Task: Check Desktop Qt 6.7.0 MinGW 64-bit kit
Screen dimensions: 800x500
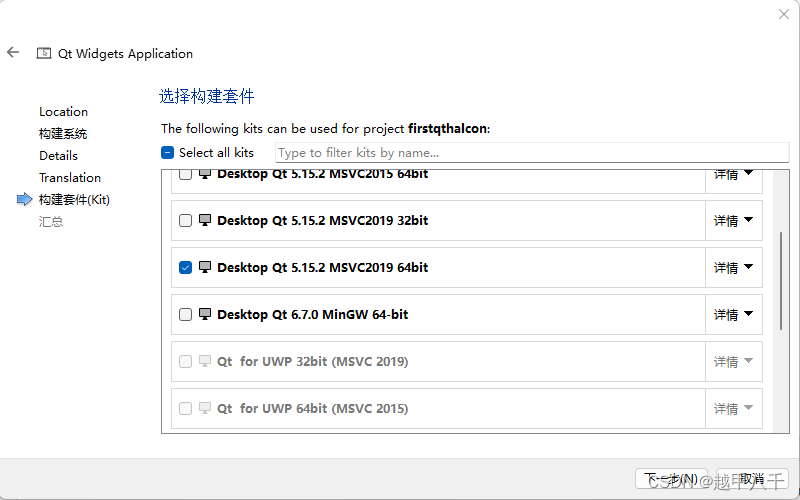Action: click(x=185, y=314)
